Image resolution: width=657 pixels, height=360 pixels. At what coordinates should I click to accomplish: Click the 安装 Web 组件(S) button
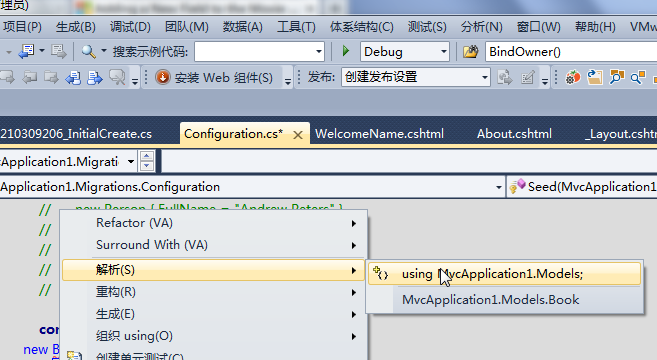[214, 78]
